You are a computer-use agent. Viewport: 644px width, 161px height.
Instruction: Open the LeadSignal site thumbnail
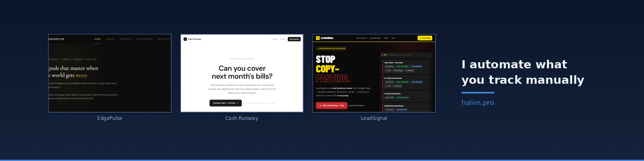click(x=374, y=73)
